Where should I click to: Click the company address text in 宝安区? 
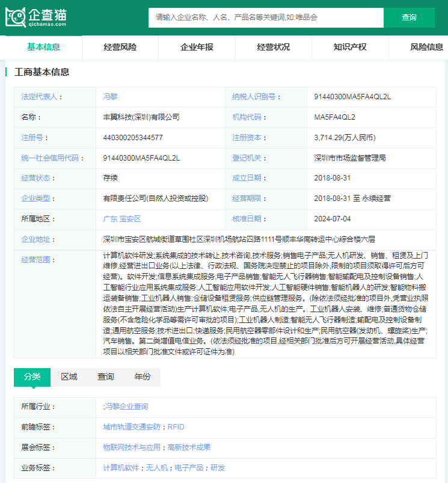pos(239,239)
